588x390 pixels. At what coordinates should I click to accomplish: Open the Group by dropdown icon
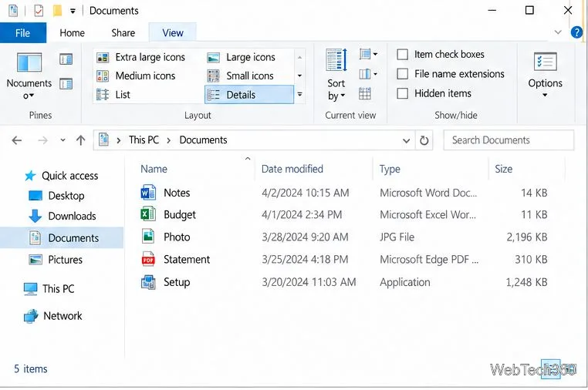tap(368, 54)
